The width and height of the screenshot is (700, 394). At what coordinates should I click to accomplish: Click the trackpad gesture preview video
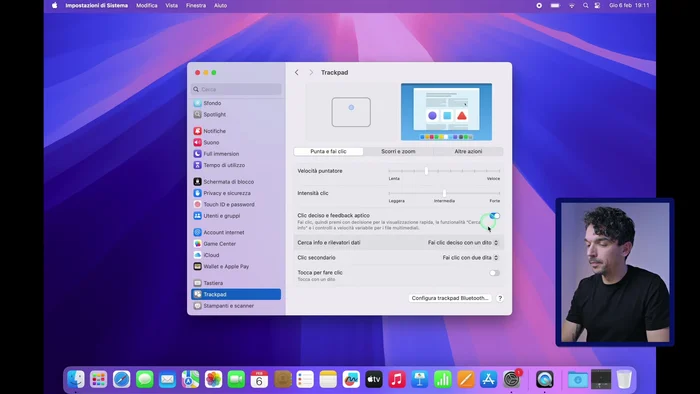446,112
